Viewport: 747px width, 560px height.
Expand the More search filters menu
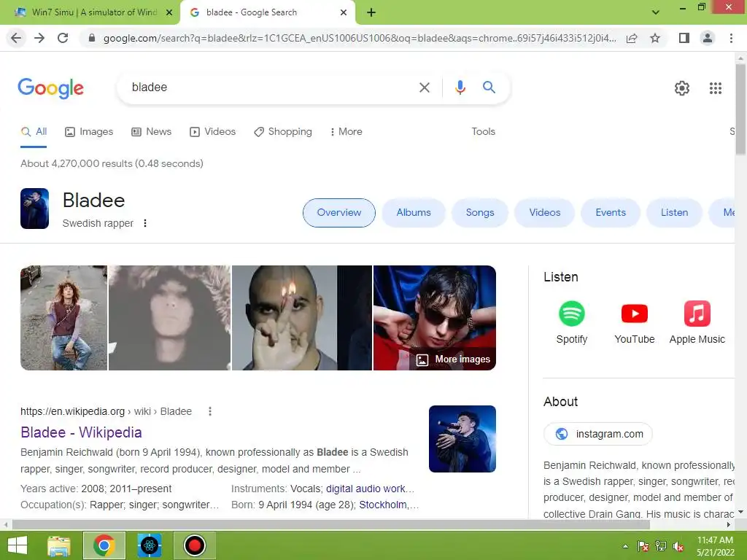346,132
